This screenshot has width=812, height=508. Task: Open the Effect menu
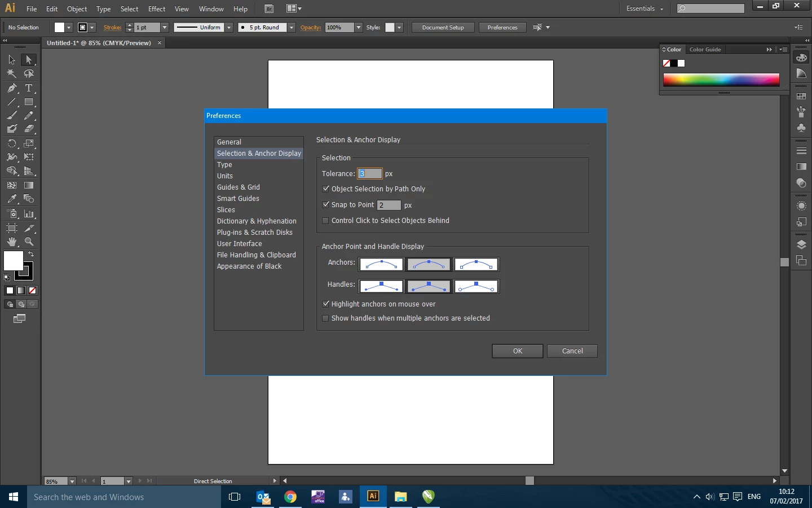coord(157,9)
